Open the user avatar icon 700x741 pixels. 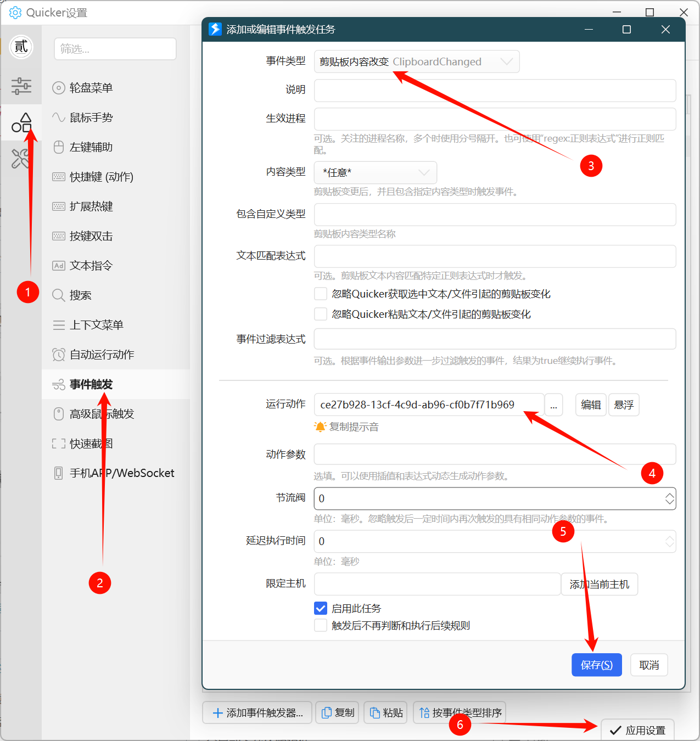21,47
